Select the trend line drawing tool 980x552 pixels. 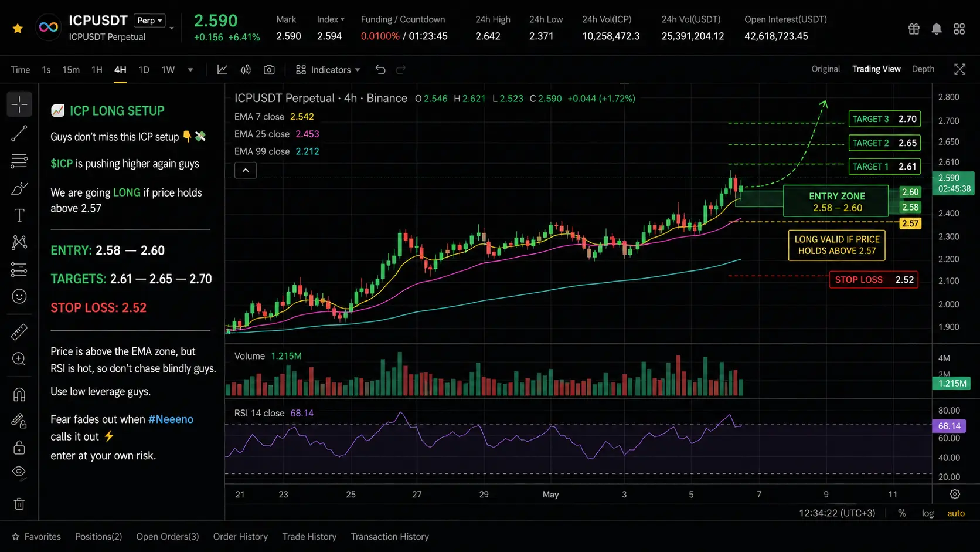pos(19,133)
